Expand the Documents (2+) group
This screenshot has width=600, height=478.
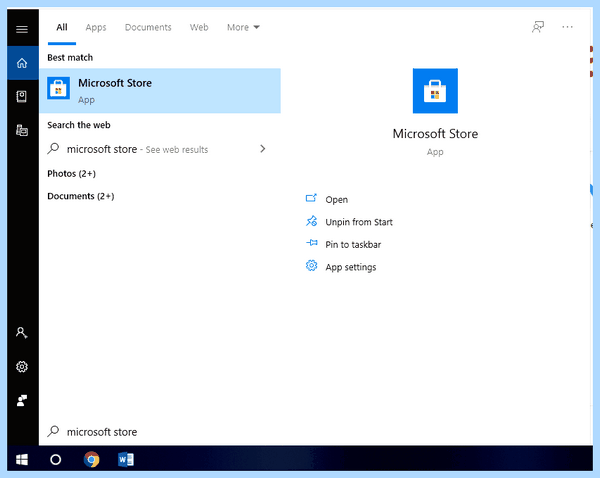point(81,196)
